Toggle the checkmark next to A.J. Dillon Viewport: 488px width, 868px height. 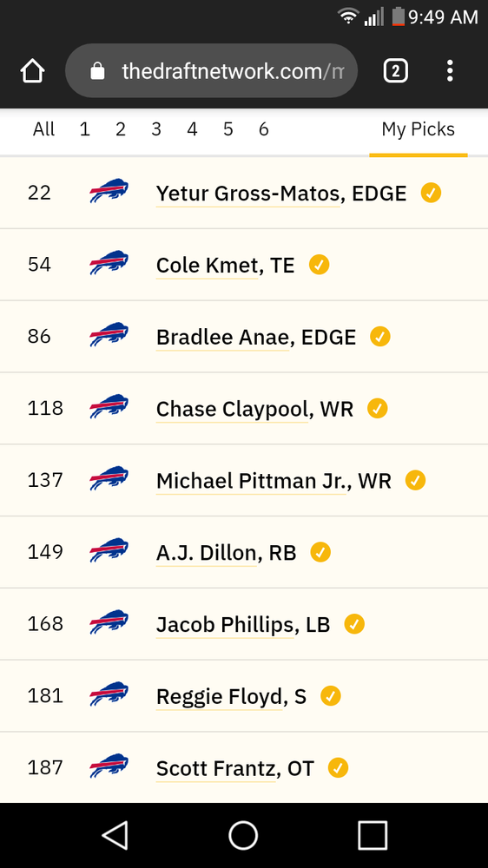pyautogui.click(x=320, y=552)
